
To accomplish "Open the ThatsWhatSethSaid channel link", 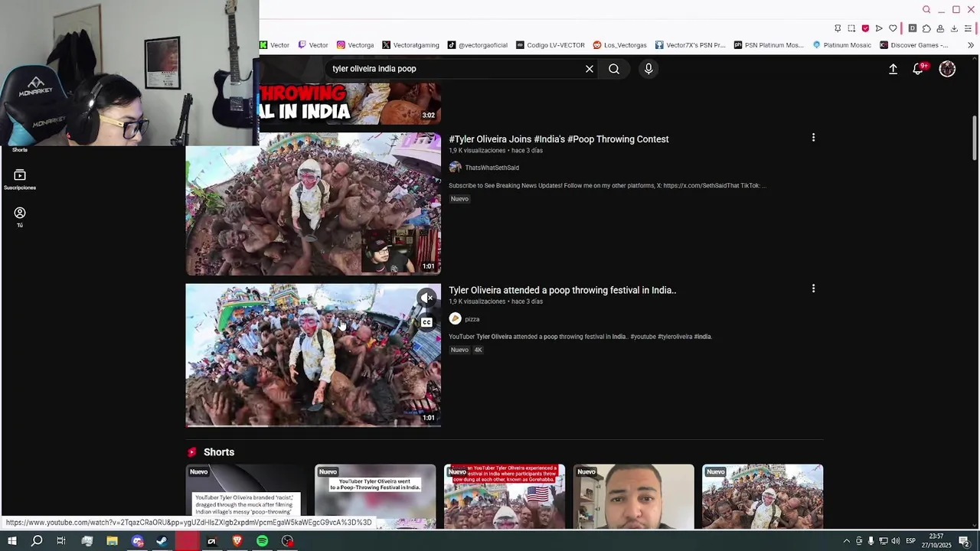I will tap(492, 168).
